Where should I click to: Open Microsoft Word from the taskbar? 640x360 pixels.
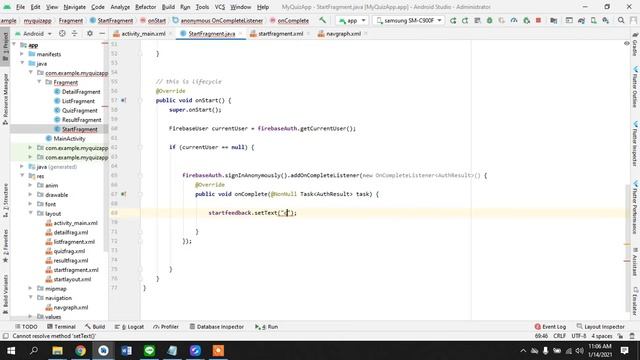coord(127,350)
